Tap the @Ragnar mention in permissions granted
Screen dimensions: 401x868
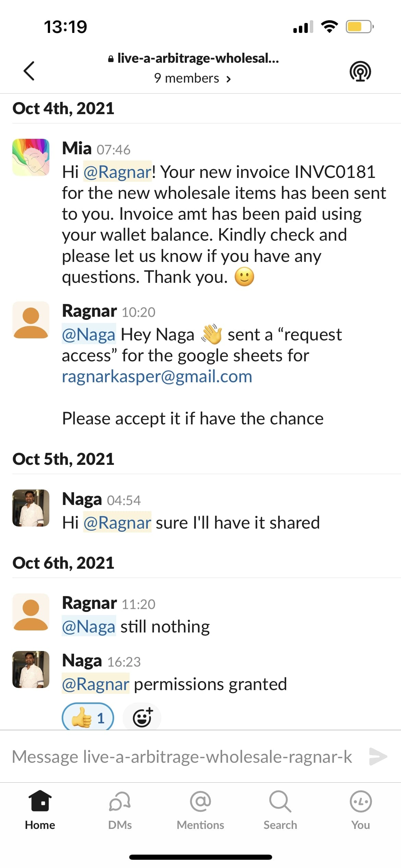point(95,684)
